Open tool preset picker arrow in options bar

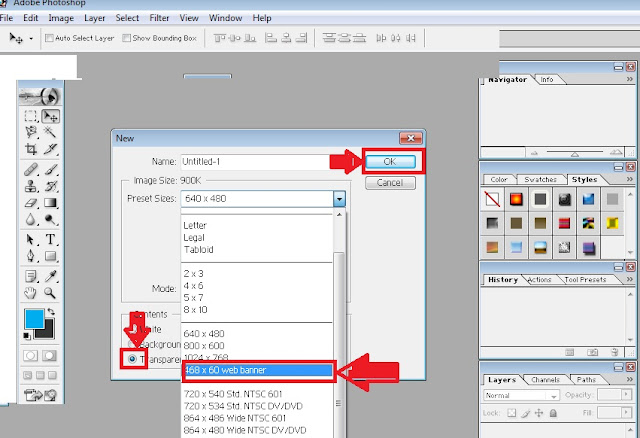31,39
